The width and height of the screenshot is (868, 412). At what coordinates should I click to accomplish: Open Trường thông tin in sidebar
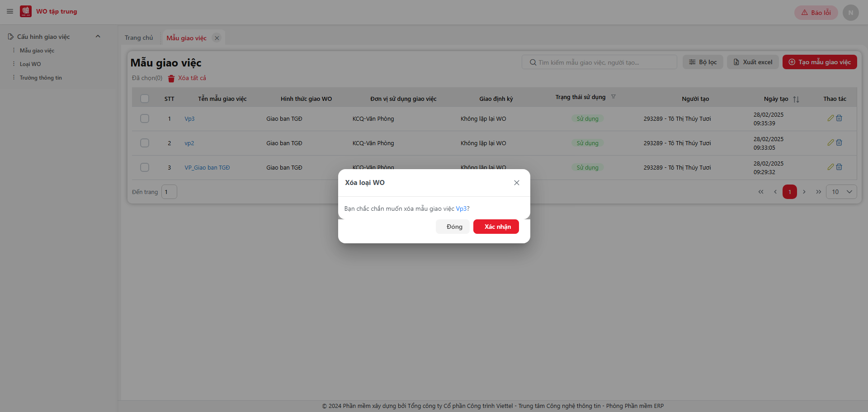(x=41, y=78)
